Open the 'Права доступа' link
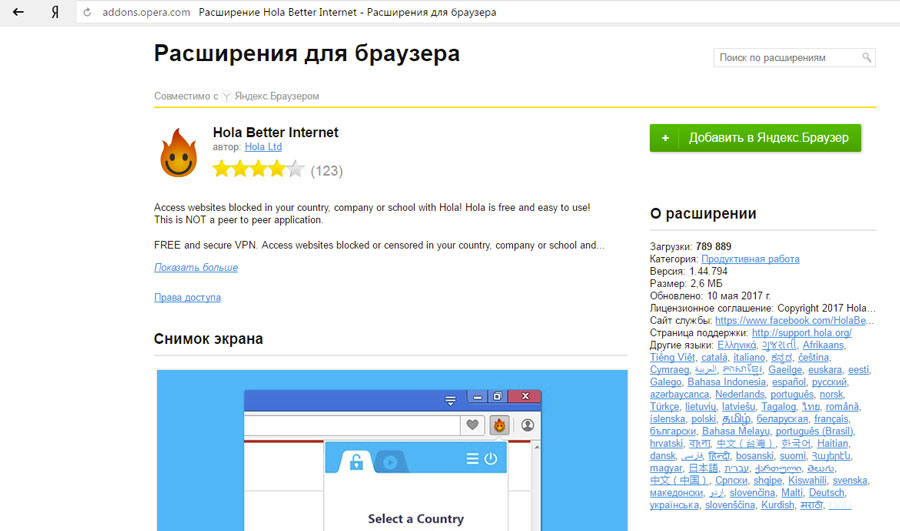This screenshot has height=531, width=900. point(187,297)
